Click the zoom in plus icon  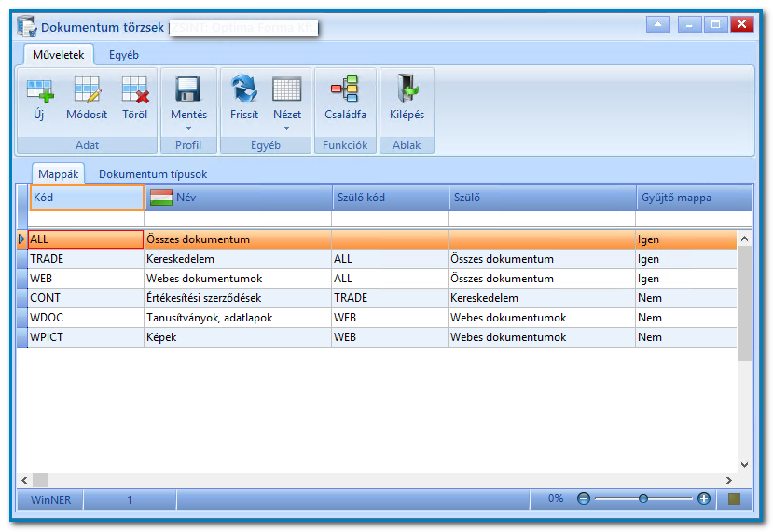click(x=703, y=498)
